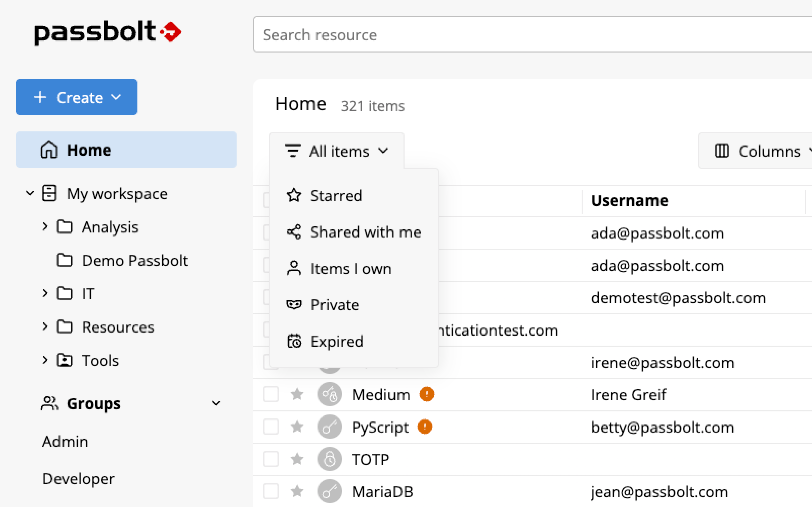The image size is (812, 507).
Task: Click the Create button
Action: (x=76, y=97)
